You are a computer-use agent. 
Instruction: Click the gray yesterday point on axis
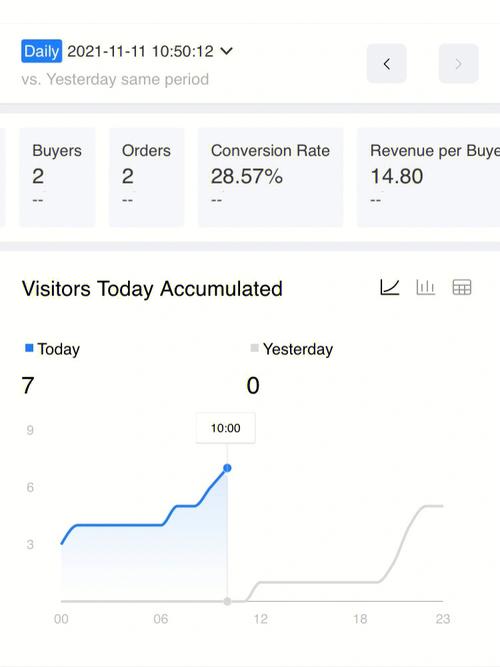(x=227, y=601)
